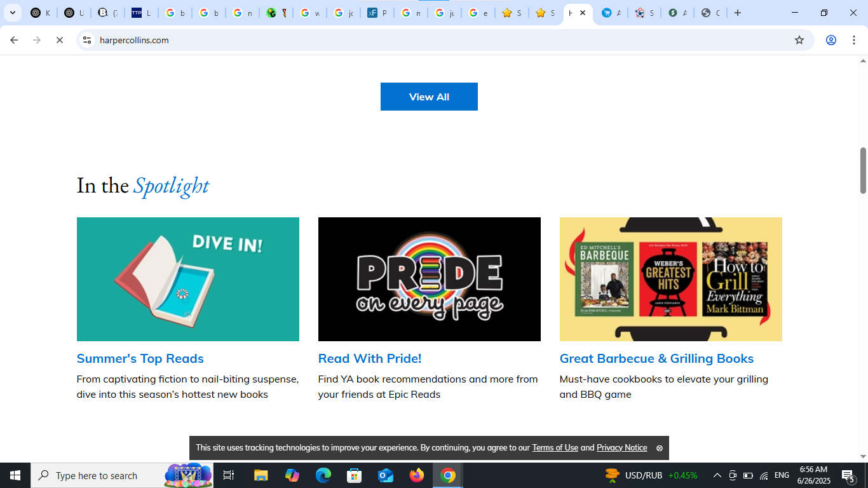The image size is (868, 488).
Task: Open the notification center icon
Action: 848,475
